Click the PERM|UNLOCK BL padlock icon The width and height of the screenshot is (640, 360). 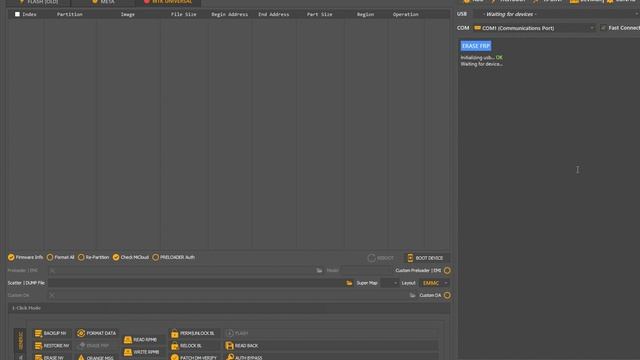(175, 333)
